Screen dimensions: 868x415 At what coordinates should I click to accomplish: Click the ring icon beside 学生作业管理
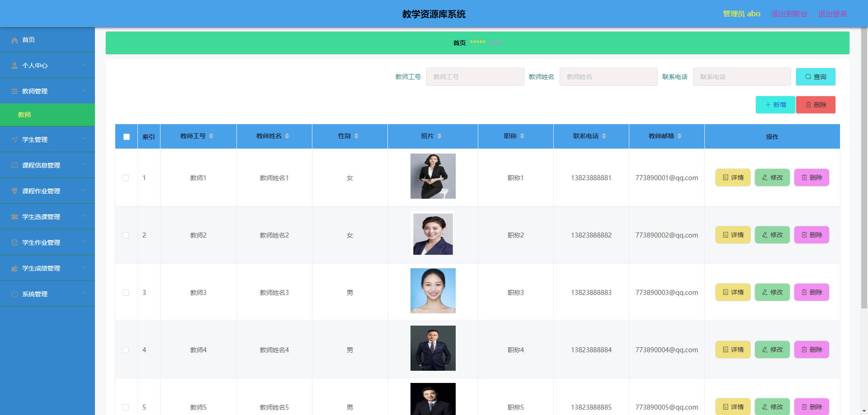pyautogui.click(x=14, y=243)
